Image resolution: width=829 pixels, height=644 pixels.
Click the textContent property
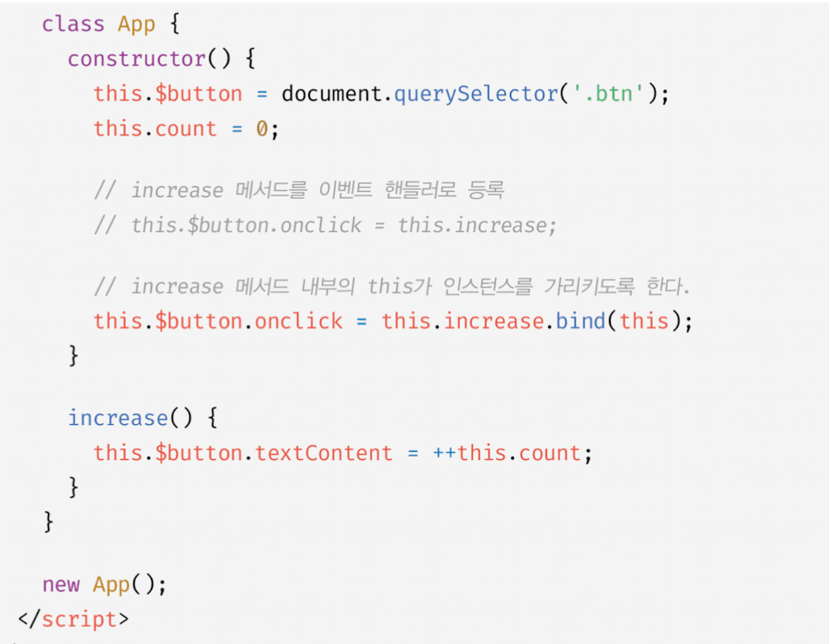[324, 453]
